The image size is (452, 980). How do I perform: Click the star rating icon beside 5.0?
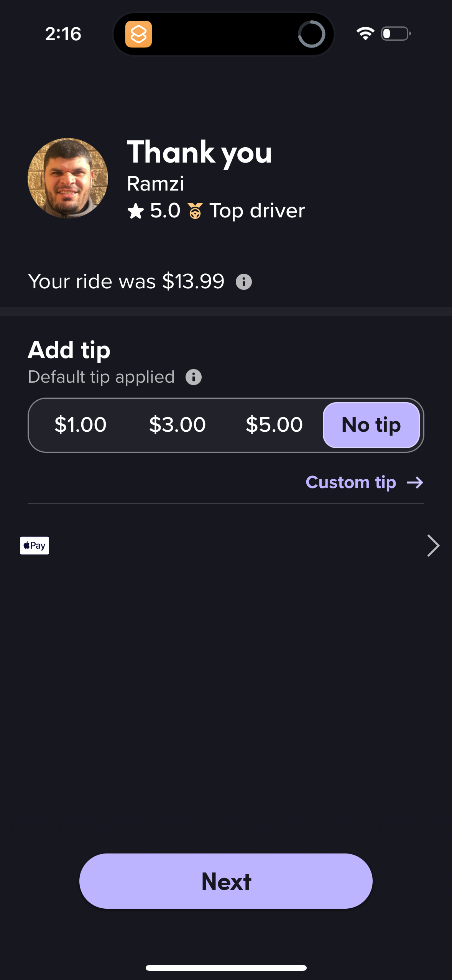[x=136, y=210]
